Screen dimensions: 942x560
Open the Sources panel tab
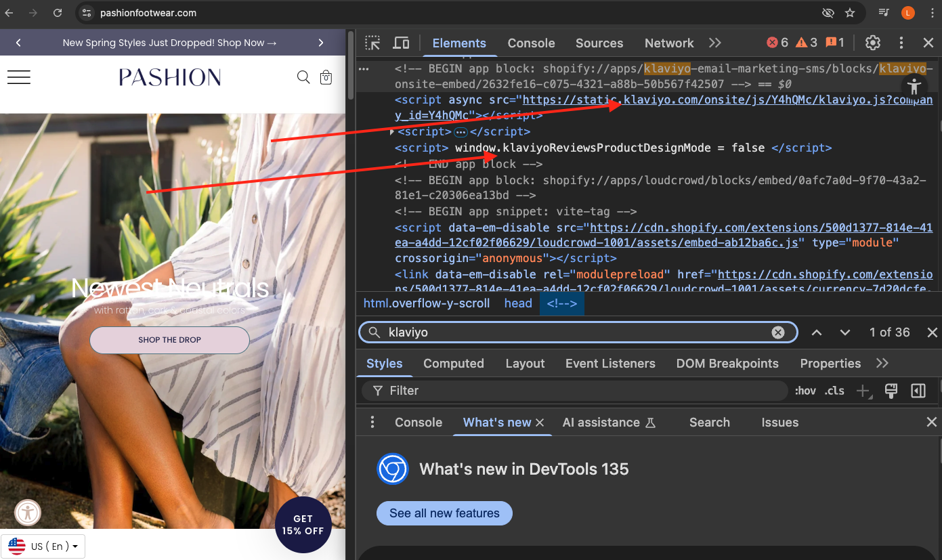pyautogui.click(x=599, y=43)
